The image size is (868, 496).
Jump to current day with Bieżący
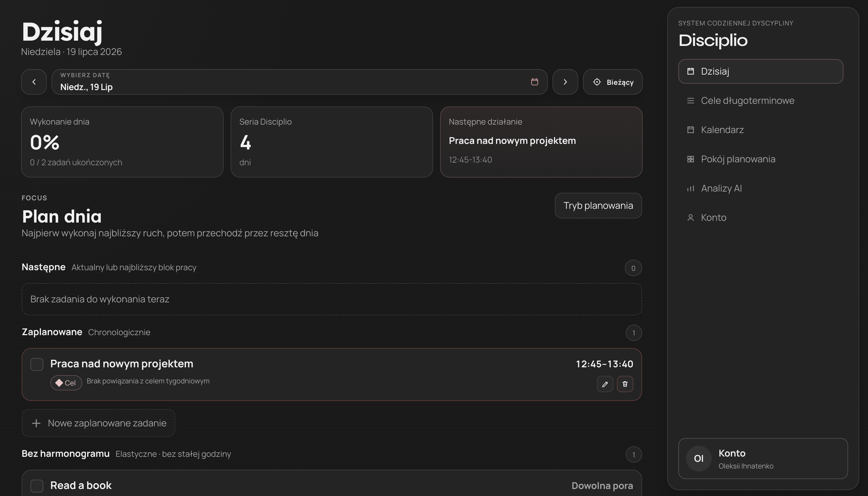tap(613, 82)
